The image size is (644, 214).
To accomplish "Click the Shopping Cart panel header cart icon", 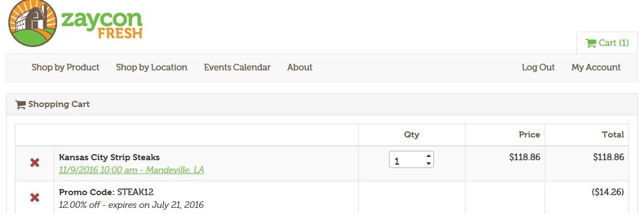I will 20,105.
